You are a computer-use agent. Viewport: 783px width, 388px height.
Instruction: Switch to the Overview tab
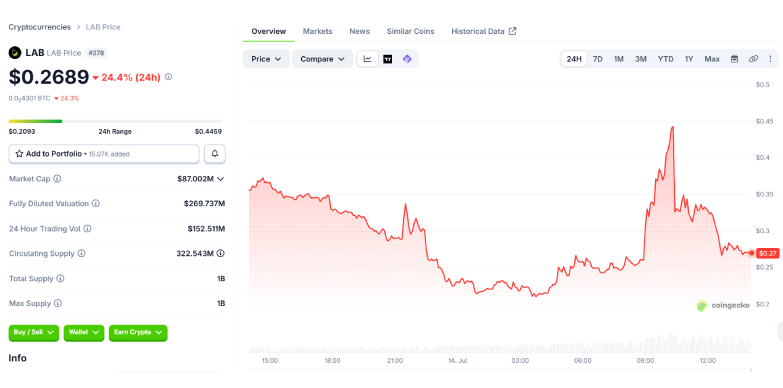click(x=269, y=31)
